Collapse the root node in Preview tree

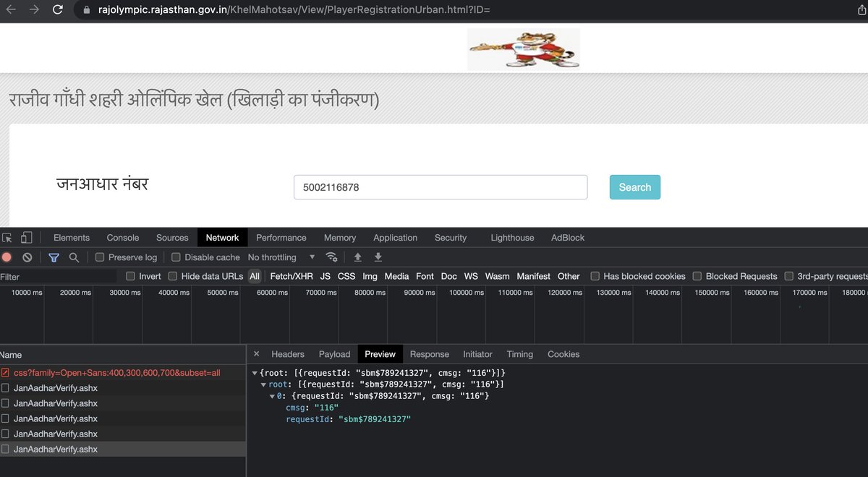pos(263,384)
